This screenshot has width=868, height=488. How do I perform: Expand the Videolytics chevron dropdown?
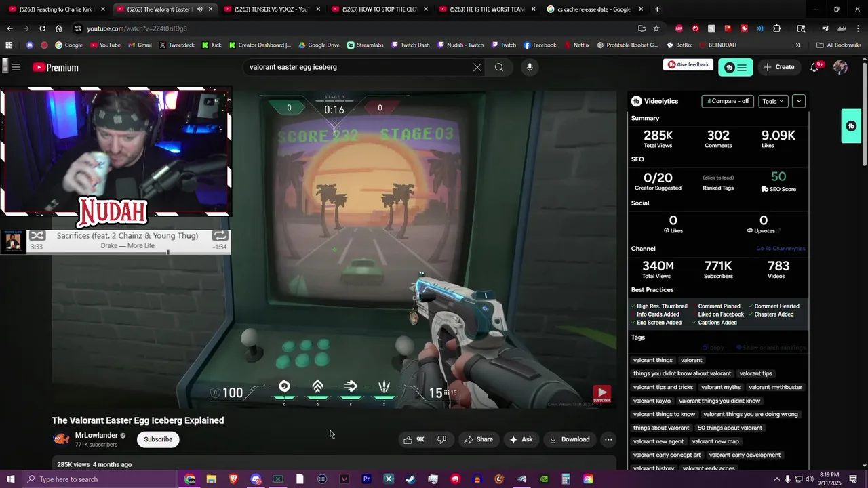pos(799,101)
